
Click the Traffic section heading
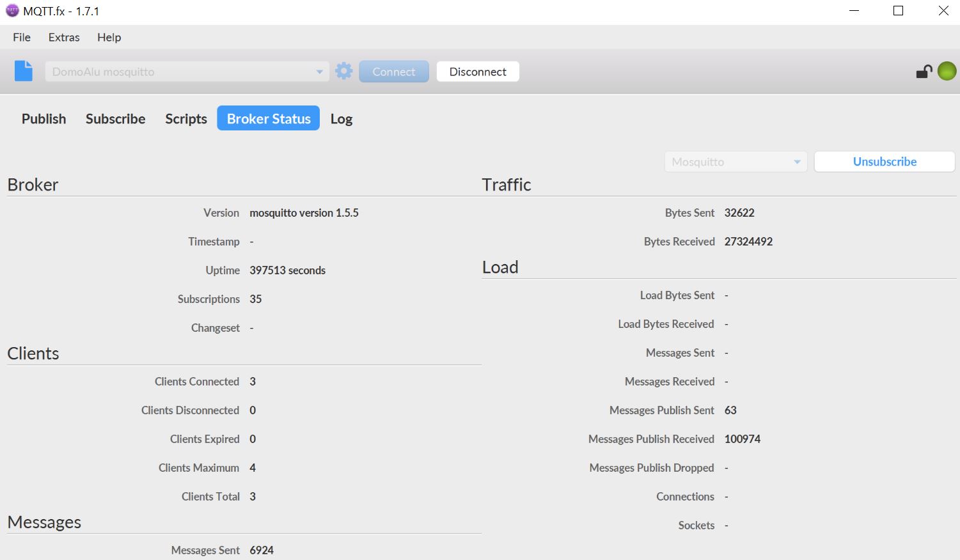[x=507, y=185]
